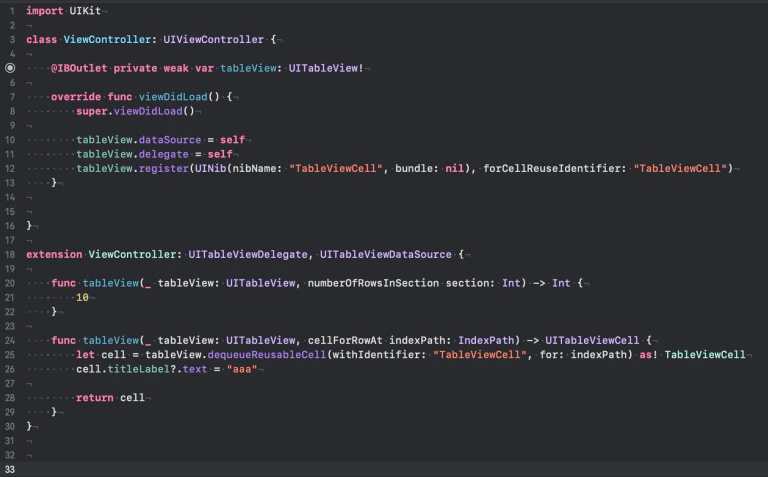Viewport: 768px width, 477px height.
Task: Click 'UITableViewDataSource' protocol name
Action: tap(385, 255)
